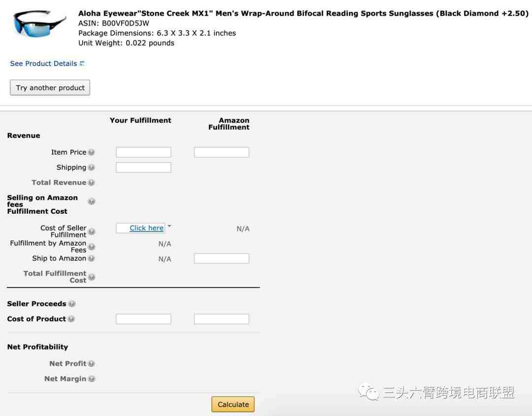Focus Cost of Product field under Your Fulfillment
The image size is (532, 416).
point(143,319)
